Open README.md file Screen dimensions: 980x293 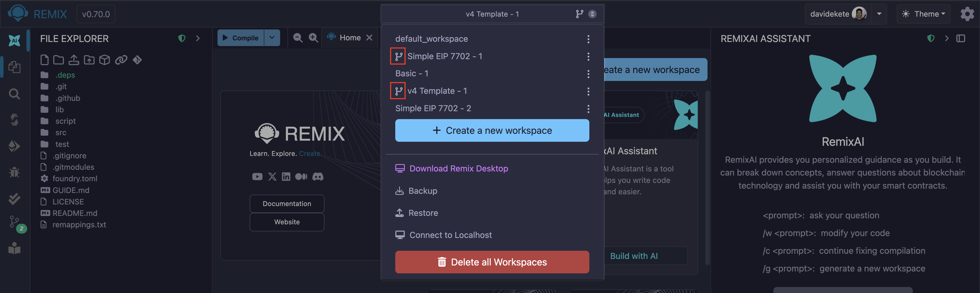(75, 213)
